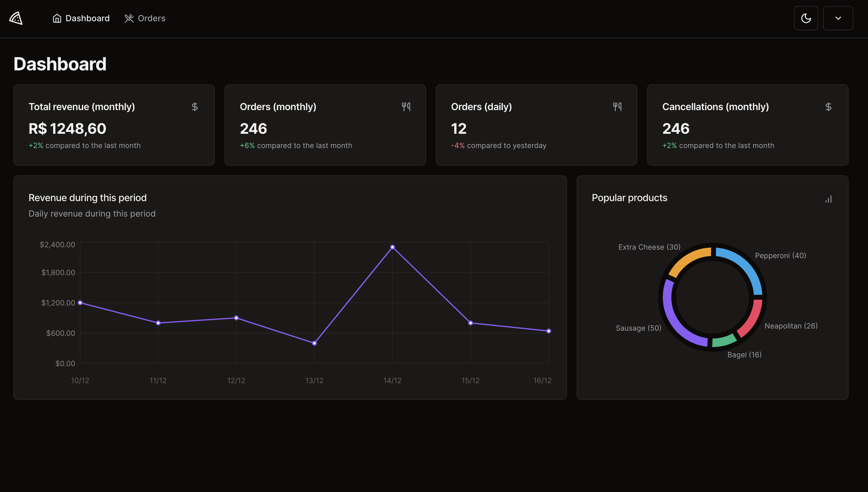Click the revenue data point for 14/12
868x492 pixels.
tap(392, 247)
